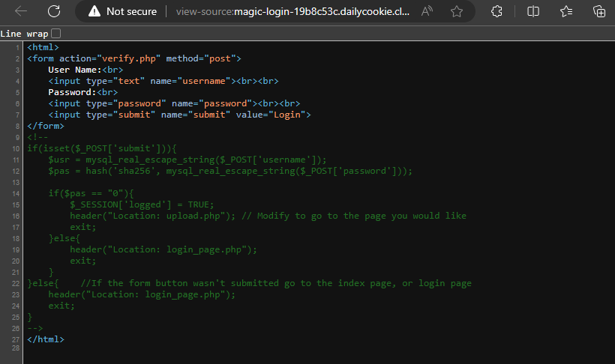Screen dimensions: 615x364
Task: Enable the Line wrap checkbox
Action: tap(56, 33)
